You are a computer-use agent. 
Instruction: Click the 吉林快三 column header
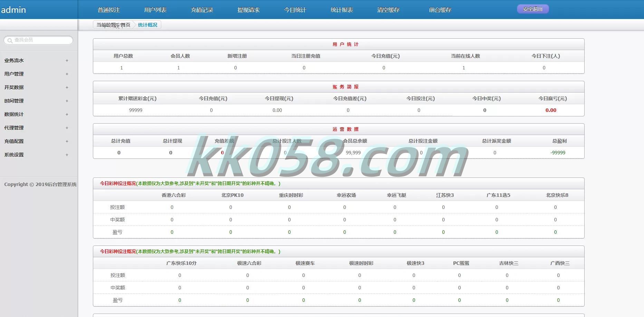[509, 263]
